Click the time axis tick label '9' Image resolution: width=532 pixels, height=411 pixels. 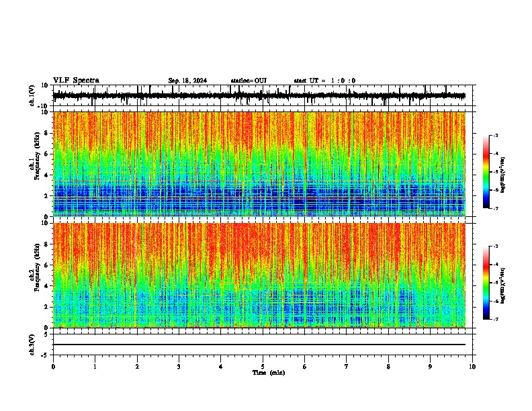pyautogui.click(x=430, y=367)
